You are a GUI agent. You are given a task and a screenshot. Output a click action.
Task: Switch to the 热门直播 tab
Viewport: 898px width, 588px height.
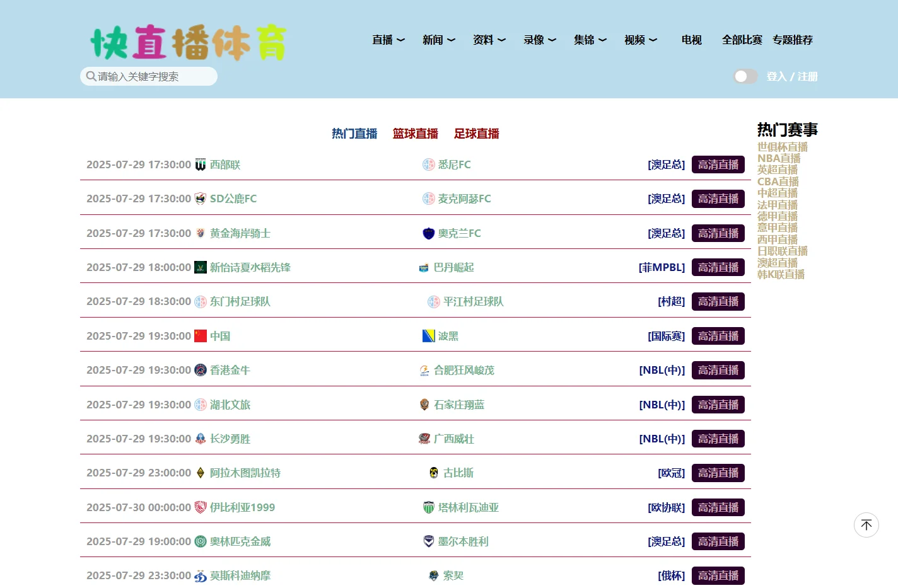click(354, 134)
